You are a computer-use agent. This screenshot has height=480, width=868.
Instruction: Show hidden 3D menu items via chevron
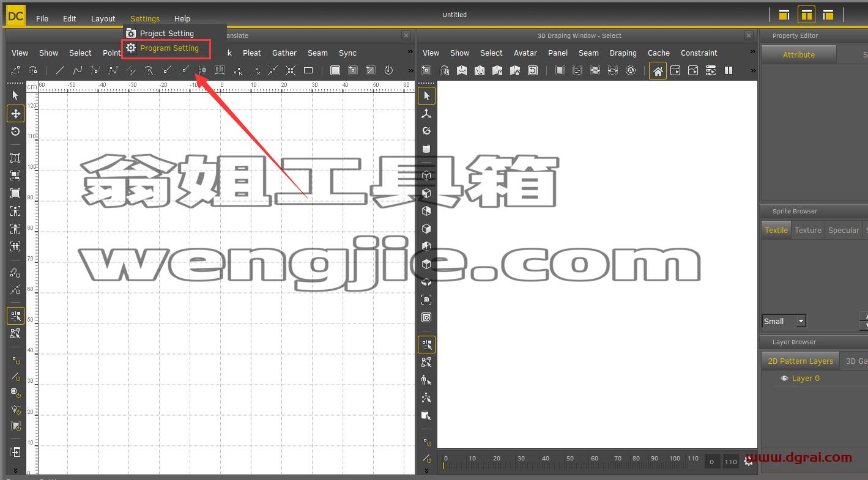(752, 53)
